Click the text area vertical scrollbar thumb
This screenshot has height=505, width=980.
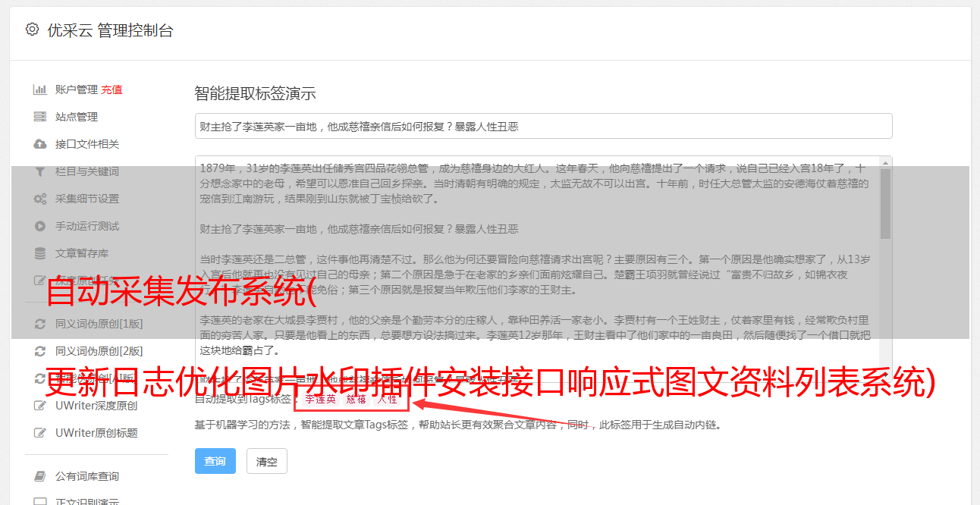(885, 202)
